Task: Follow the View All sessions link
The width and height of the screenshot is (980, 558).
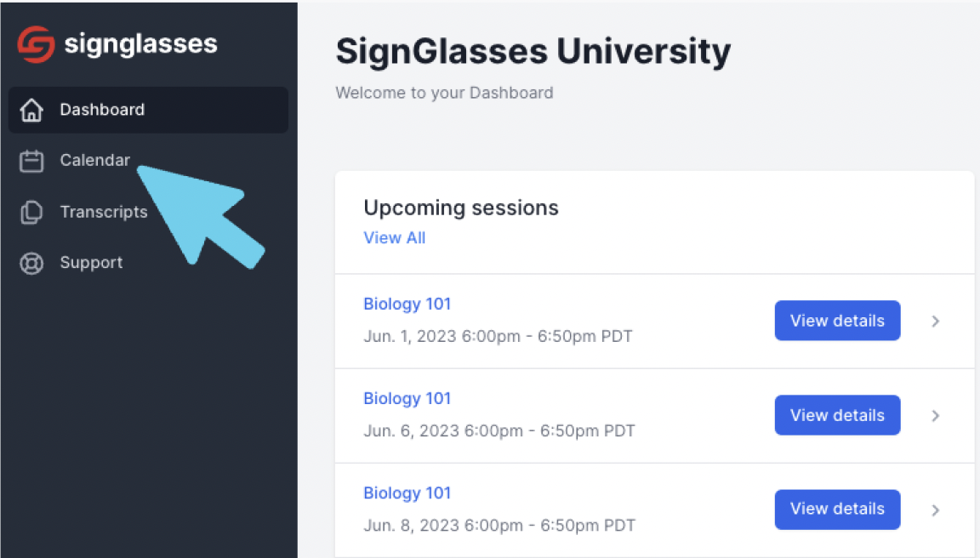Action: [x=395, y=238]
